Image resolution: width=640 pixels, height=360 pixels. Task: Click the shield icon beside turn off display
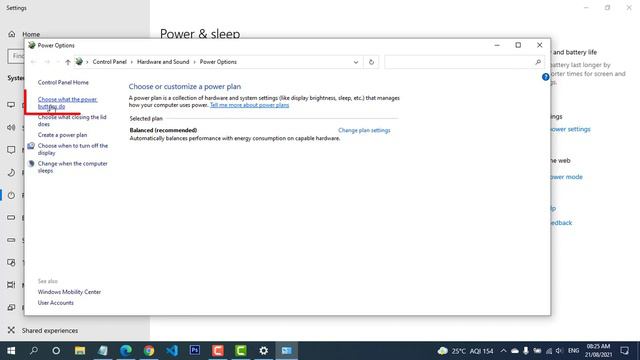31,146
